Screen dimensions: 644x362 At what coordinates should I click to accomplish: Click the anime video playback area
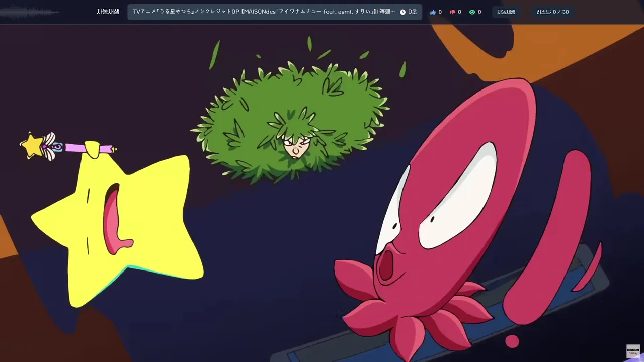tap(322, 193)
